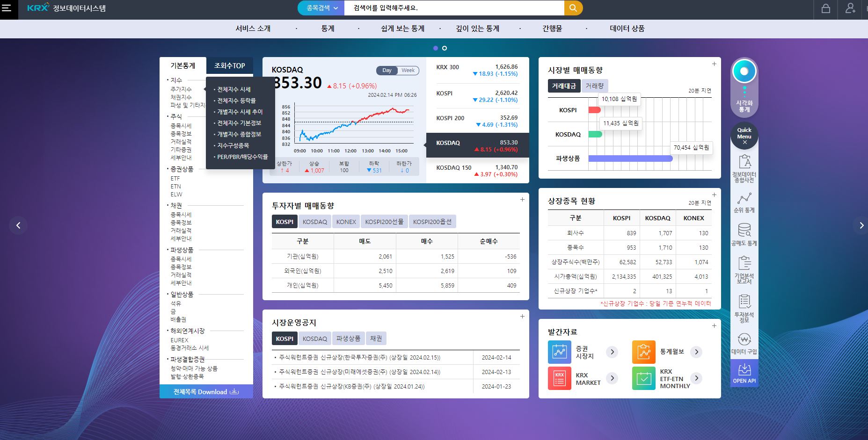This screenshot has width=868, height=440.
Task: Select KOSPI200선물 tab
Action: tap(384, 222)
